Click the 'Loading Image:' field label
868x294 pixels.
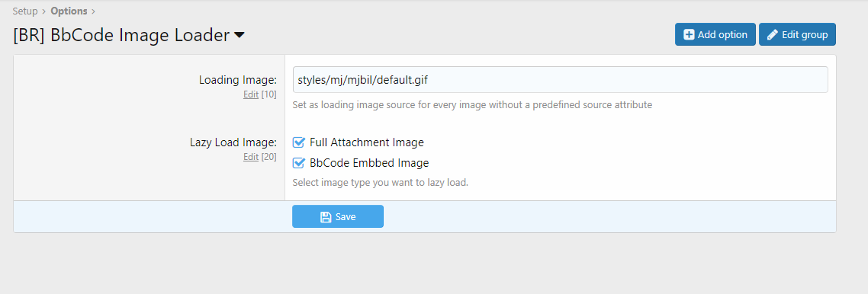[237, 80]
